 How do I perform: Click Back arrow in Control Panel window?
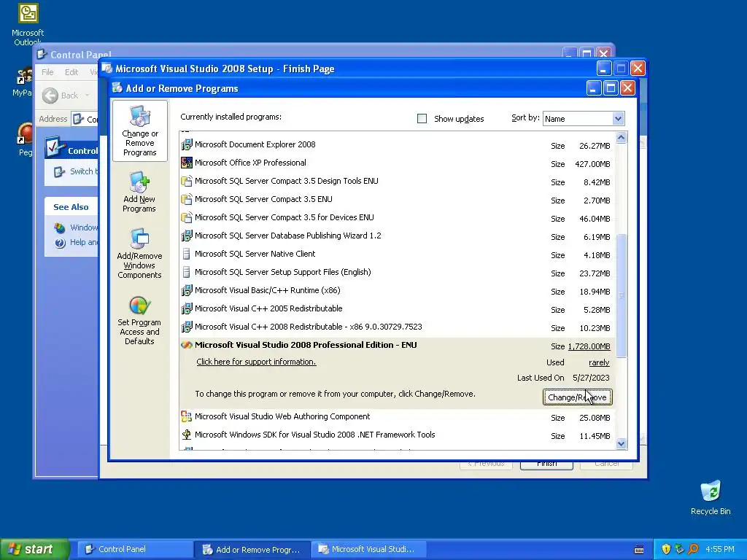tap(50, 96)
